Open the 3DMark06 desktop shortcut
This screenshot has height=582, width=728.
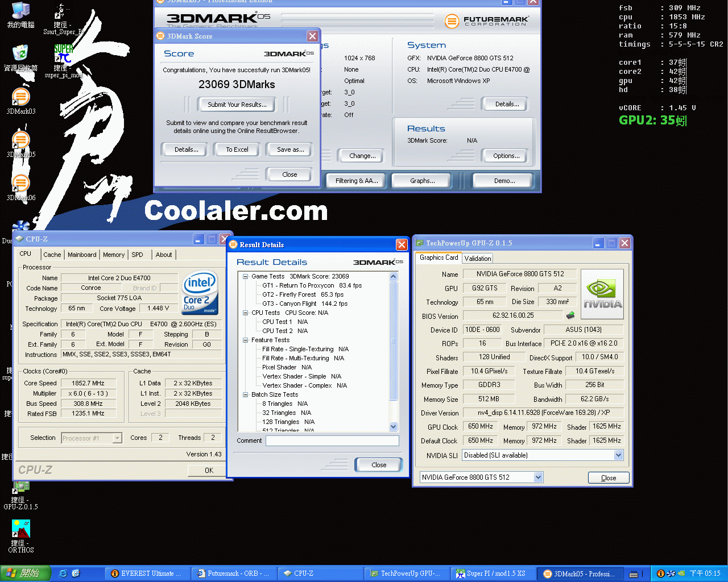[x=21, y=188]
